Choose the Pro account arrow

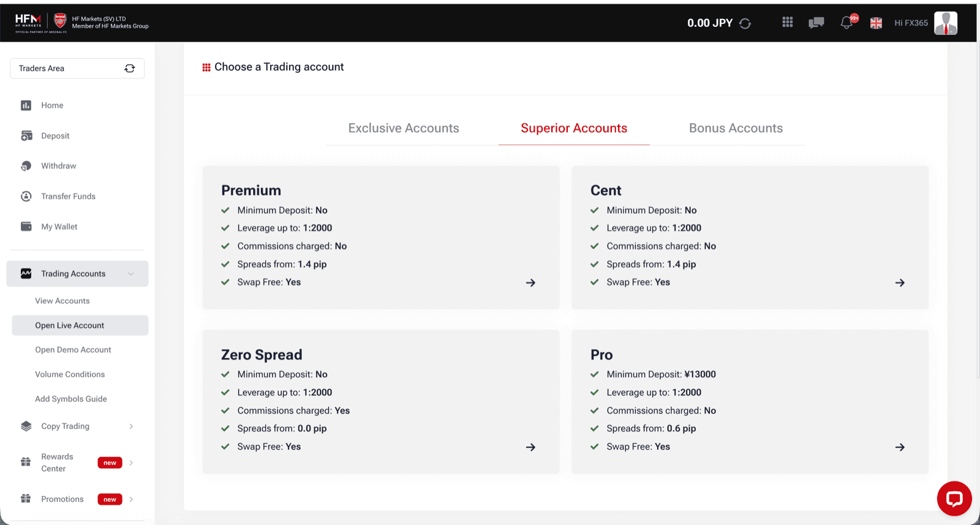(x=900, y=447)
